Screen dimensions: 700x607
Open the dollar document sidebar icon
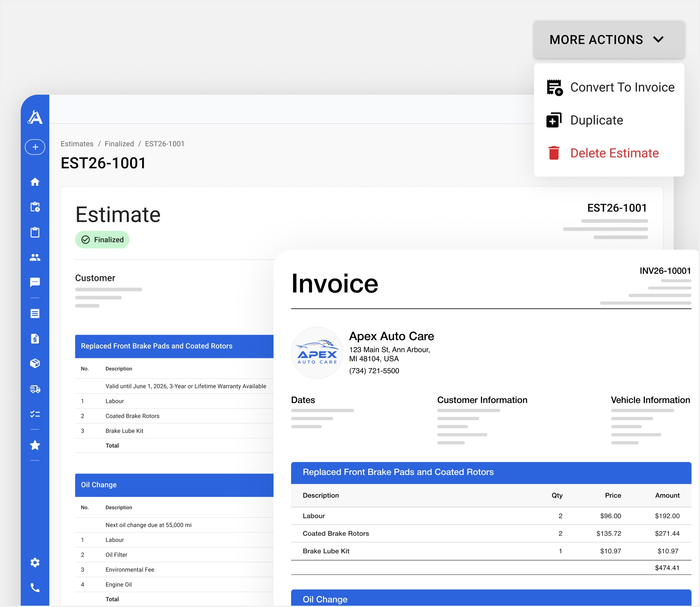pyautogui.click(x=35, y=339)
